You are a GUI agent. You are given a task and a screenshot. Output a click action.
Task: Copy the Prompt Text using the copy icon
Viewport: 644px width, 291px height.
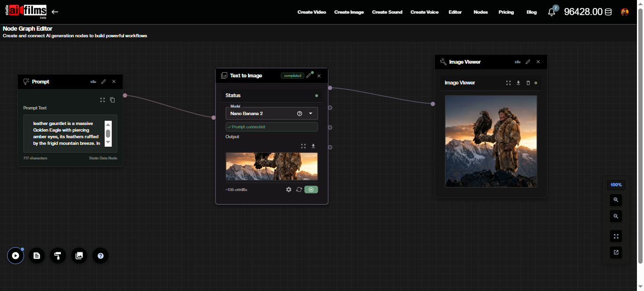point(112,100)
